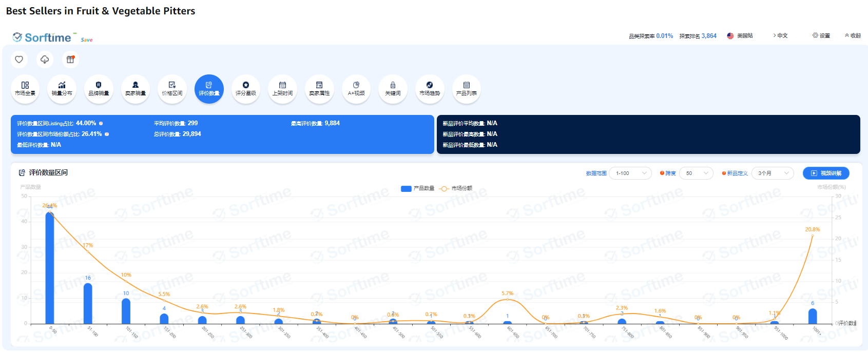Toggle the 产品数量 series in chart legend
Image resolution: width=868 pixels, height=352 pixels.
click(x=417, y=188)
